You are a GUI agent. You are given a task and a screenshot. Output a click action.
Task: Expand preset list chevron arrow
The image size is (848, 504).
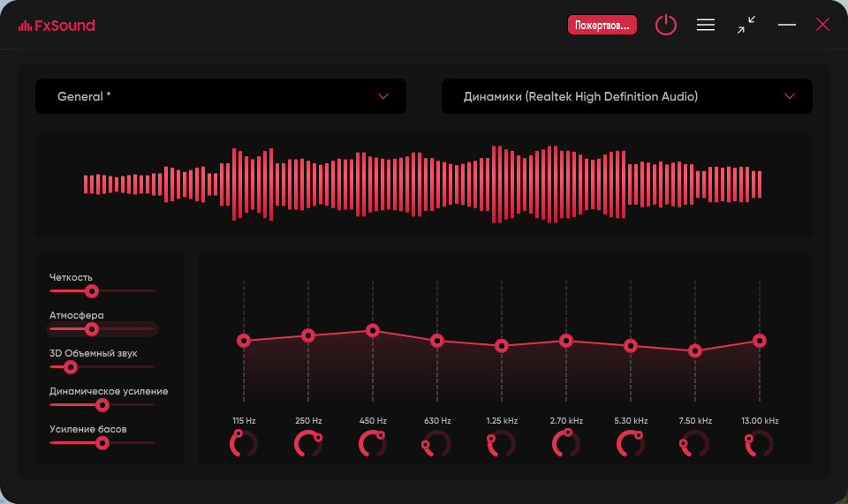click(x=383, y=96)
